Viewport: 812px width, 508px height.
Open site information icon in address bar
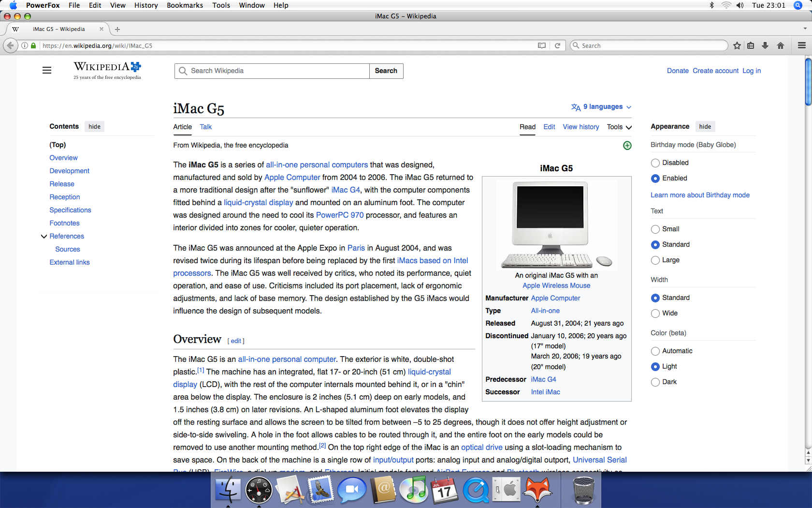(25, 45)
